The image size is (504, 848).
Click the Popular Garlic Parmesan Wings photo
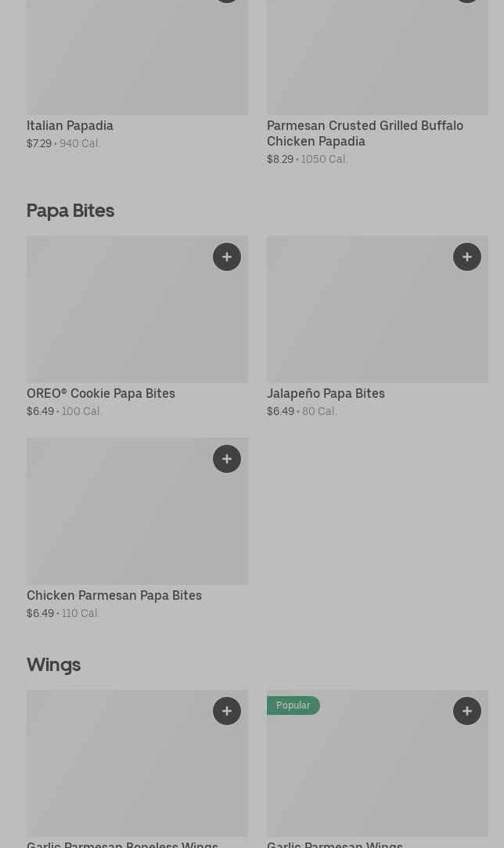(377, 775)
